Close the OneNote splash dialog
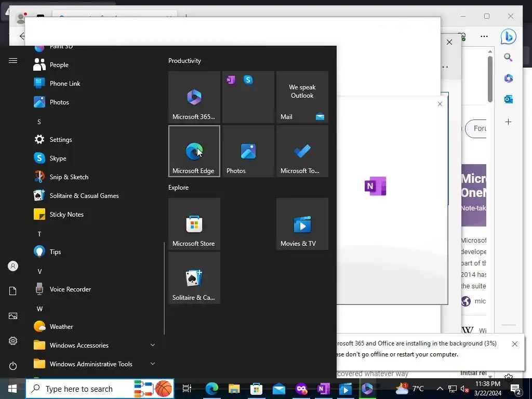Screen dimensions: 532x399 (x=440, y=104)
